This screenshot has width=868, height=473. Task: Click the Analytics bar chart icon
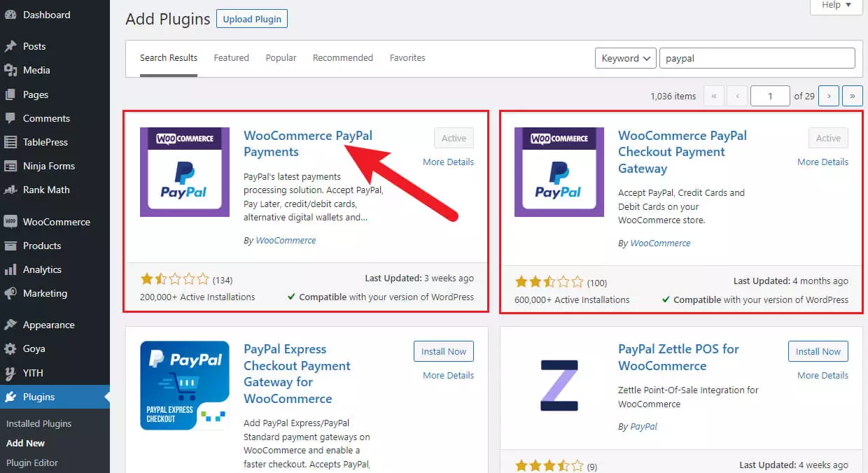pyautogui.click(x=10, y=269)
